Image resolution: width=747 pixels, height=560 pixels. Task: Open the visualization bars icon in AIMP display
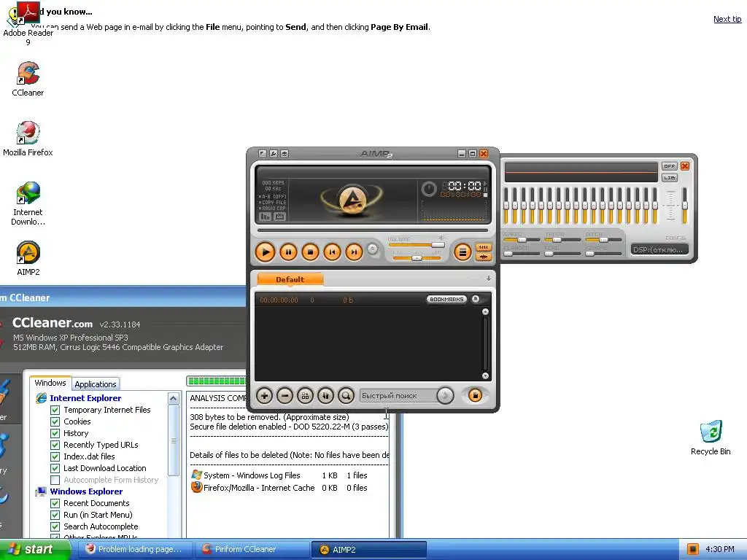(x=265, y=217)
